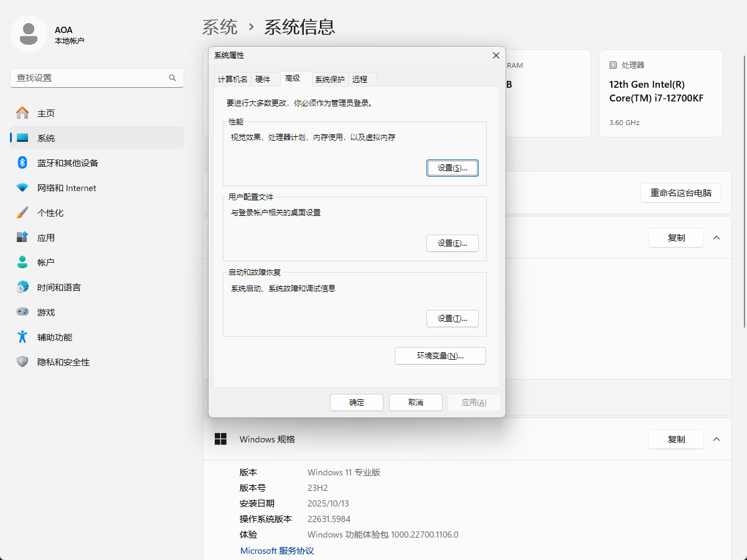Image resolution: width=747 pixels, height=560 pixels.
Task: Open the 游戏 gamepad icon
Action: (22, 312)
